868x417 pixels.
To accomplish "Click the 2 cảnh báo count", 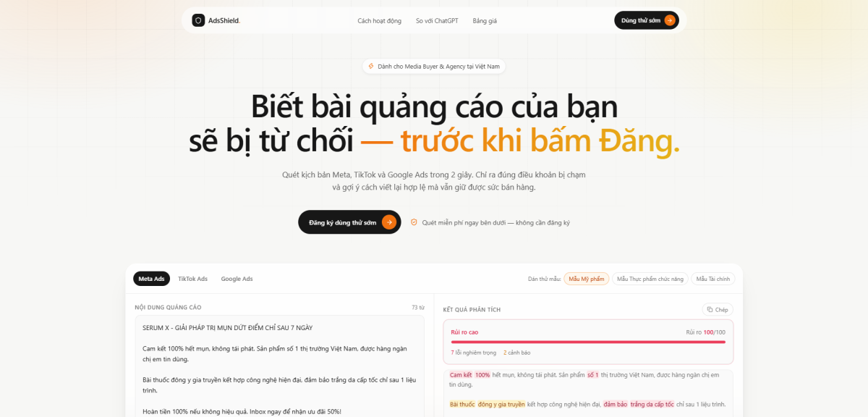I will (516, 353).
